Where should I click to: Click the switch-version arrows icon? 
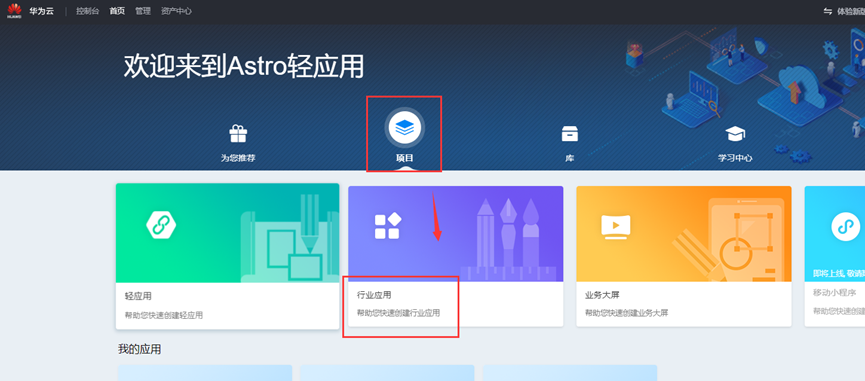[x=827, y=11]
